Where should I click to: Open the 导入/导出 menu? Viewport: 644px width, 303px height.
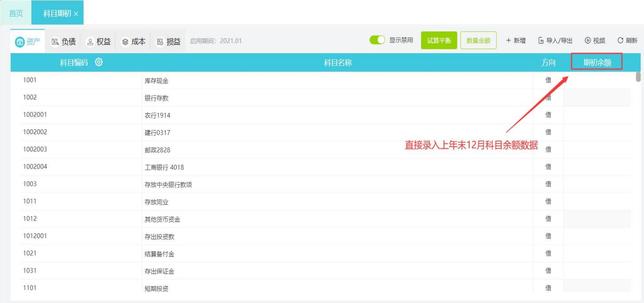[555, 40]
